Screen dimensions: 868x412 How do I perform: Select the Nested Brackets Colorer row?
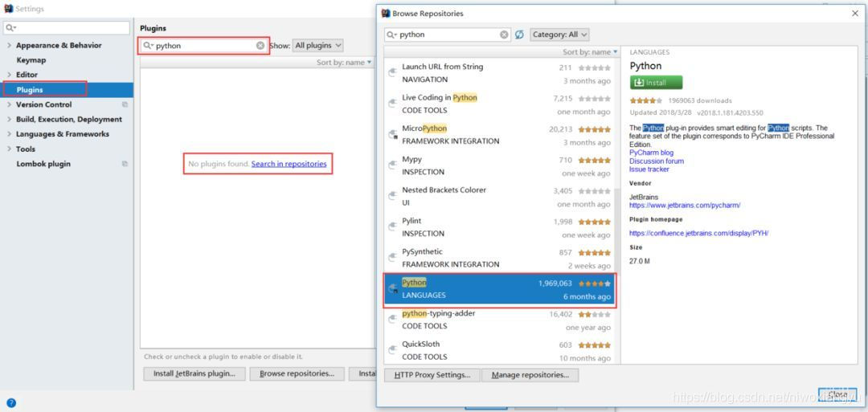[x=499, y=197]
